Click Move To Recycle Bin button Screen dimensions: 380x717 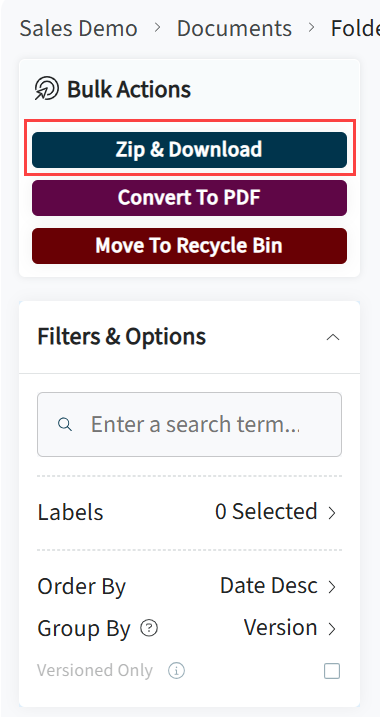click(x=189, y=246)
